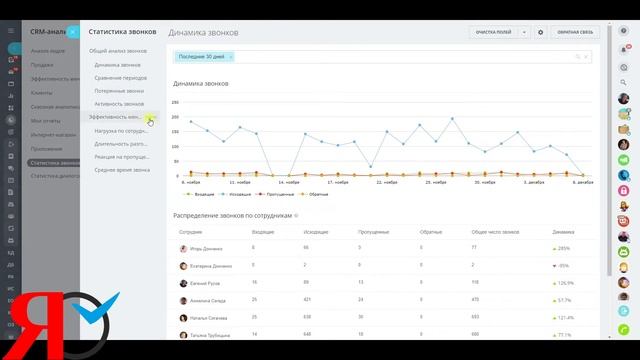Screen dimensions: 640x360
Task: Select Статистика диалогов in CRM-analytics menu
Action: point(55,176)
